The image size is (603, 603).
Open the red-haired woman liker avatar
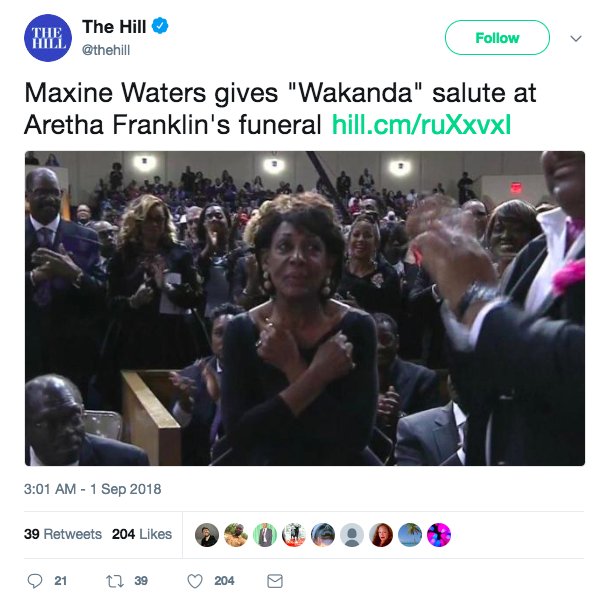coord(381,535)
